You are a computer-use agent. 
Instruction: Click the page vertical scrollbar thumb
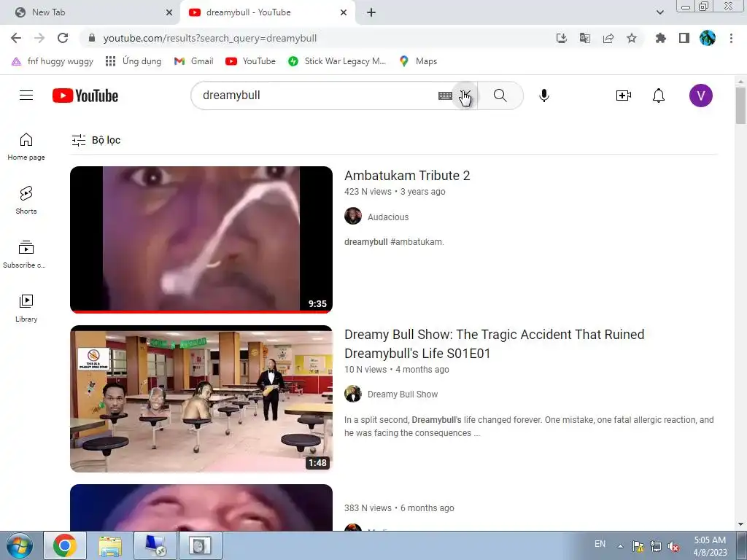[740, 105]
